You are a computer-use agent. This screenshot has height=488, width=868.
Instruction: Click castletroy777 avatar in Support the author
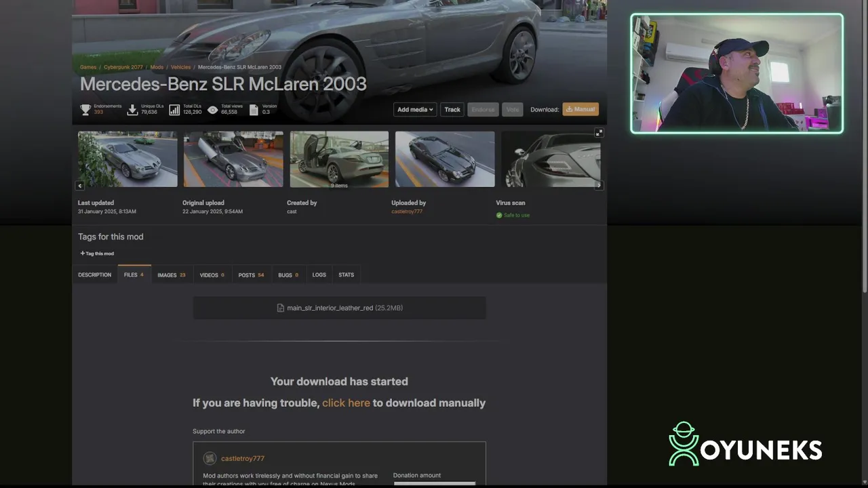click(x=210, y=458)
